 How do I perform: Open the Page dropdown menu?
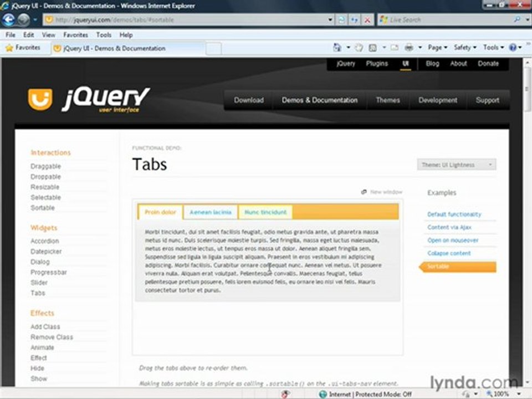point(437,48)
